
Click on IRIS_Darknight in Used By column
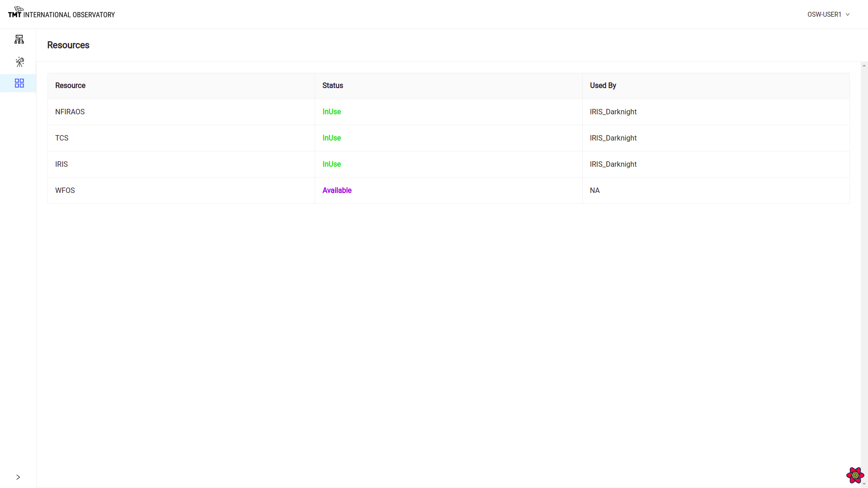(x=613, y=112)
